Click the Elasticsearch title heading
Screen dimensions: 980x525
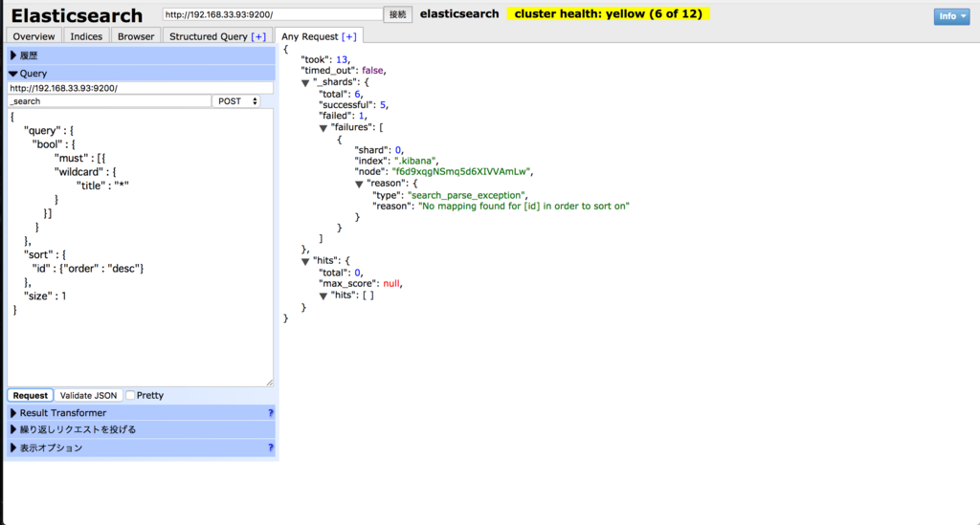(77, 15)
